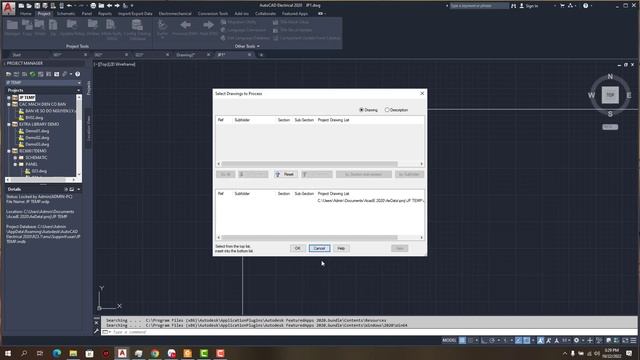Screen dimensions: 640x360
Task: Click green Refresh icon in Project Manager
Action: 32,74
